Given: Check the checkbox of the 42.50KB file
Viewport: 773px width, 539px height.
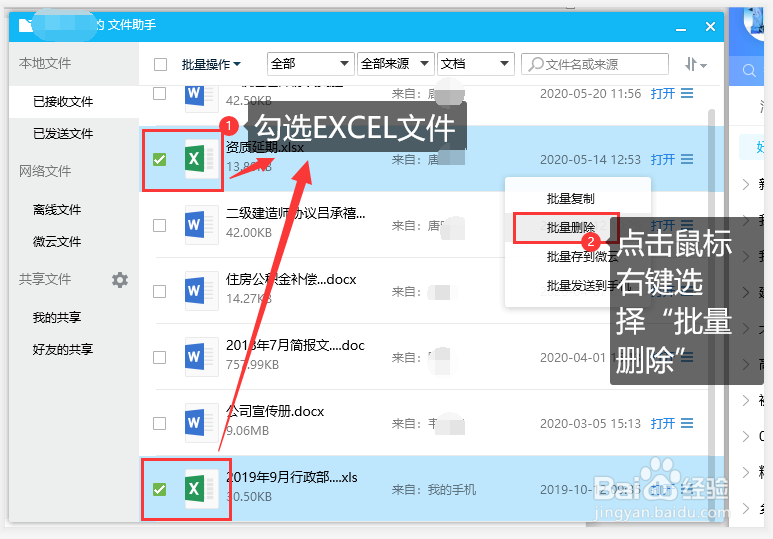Looking at the screenshot, I should pyautogui.click(x=159, y=93).
